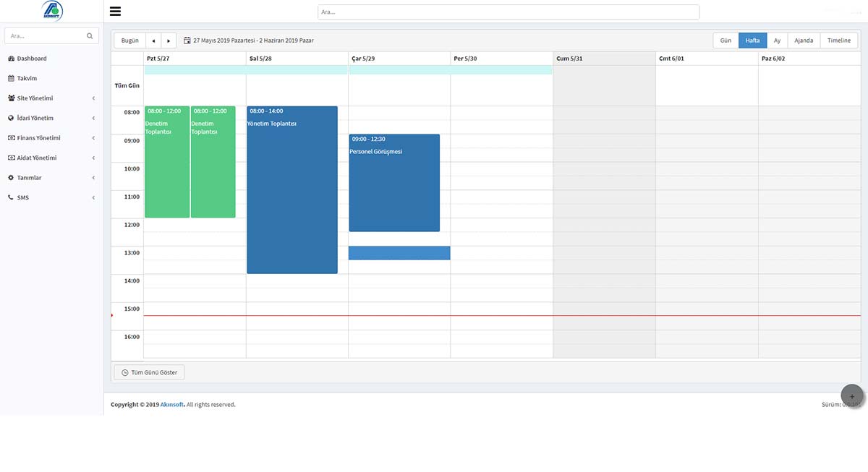Expand İdari Yönetim menu
868x472 pixels.
(51, 118)
